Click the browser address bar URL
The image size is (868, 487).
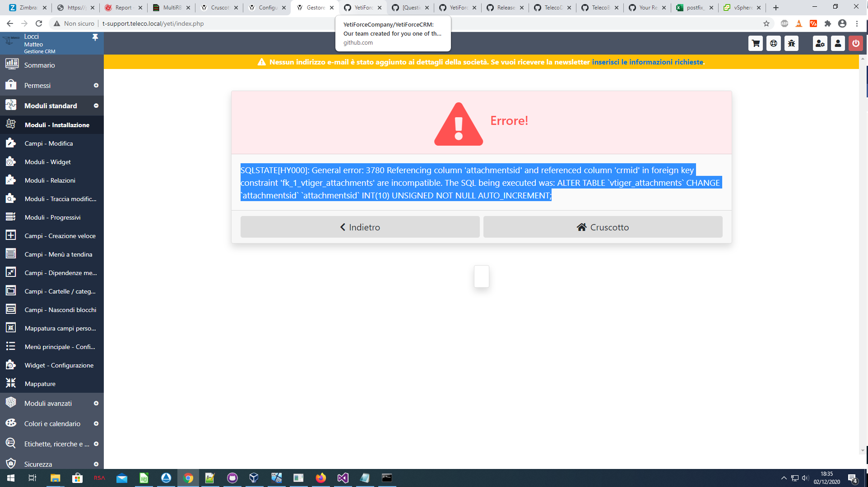tap(153, 23)
